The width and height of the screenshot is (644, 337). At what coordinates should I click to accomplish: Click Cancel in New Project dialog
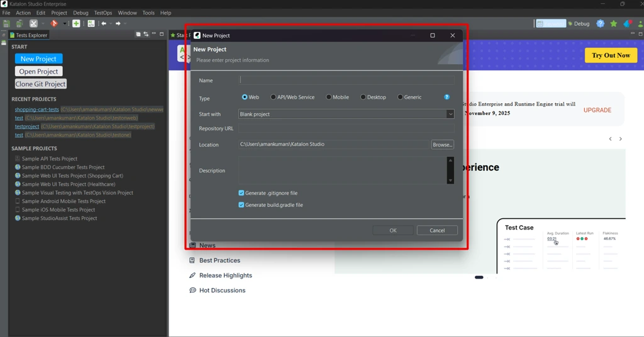[x=437, y=231]
